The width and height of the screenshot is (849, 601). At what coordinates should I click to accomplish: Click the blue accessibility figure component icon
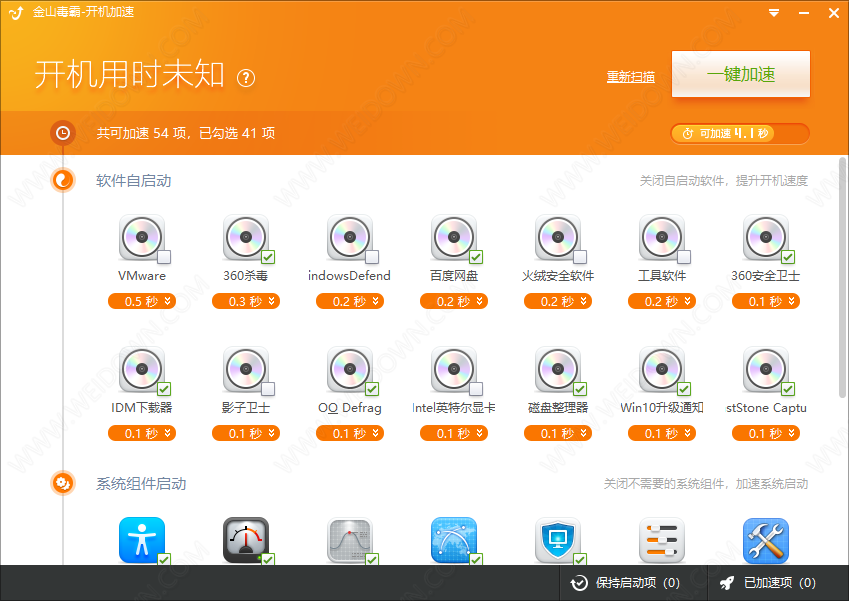point(142,540)
